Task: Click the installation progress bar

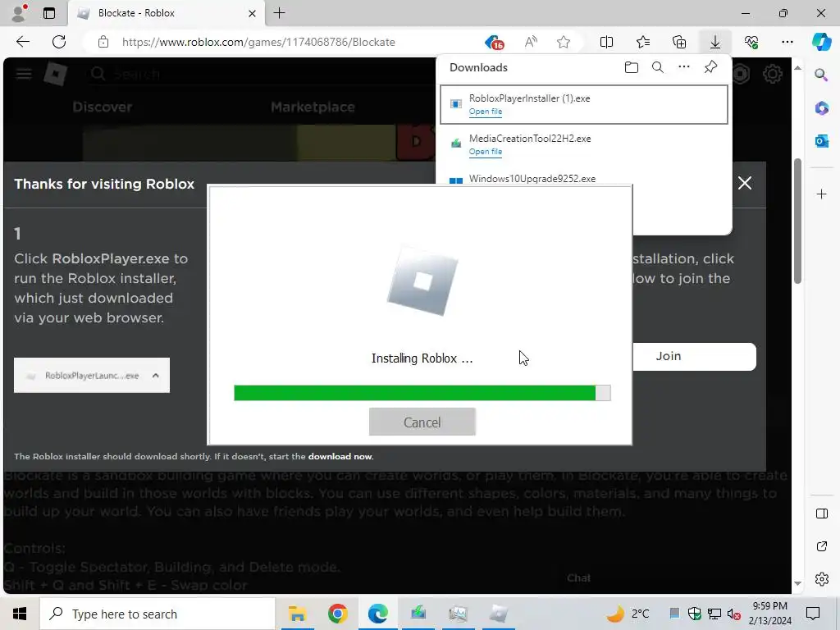Action: pos(422,393)
